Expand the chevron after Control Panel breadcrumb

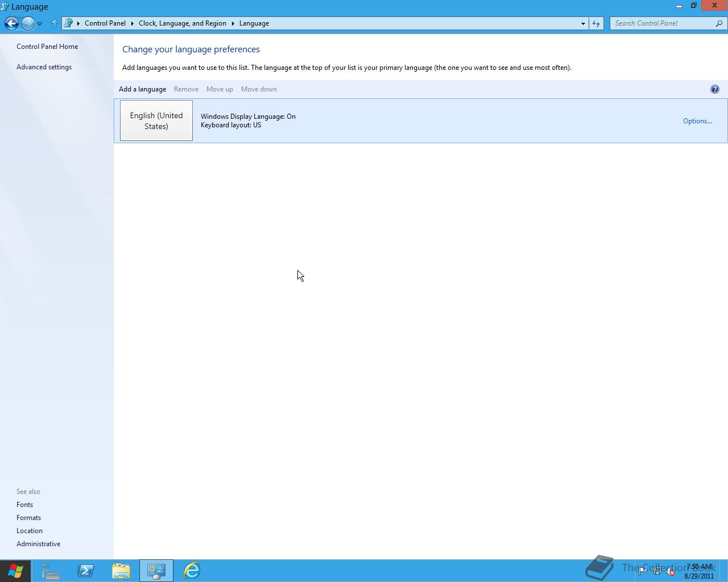pyautogui.click(x=133, y=23)
